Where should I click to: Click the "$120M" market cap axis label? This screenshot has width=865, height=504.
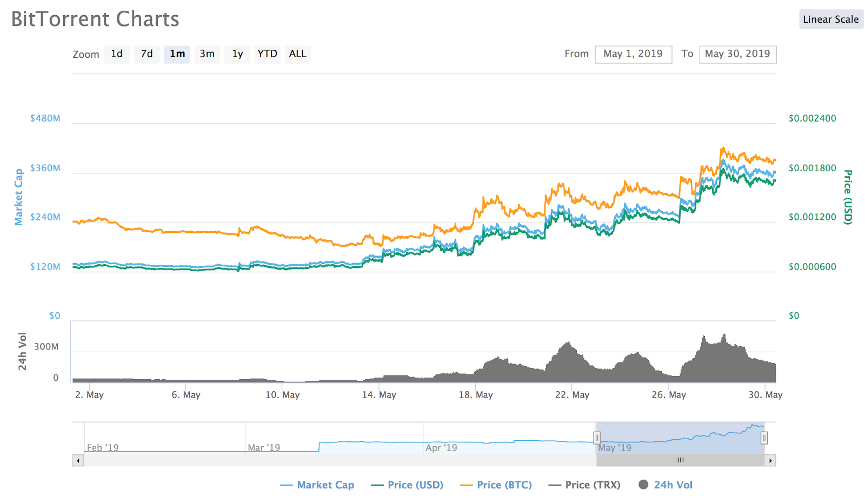tap(45, 267)
